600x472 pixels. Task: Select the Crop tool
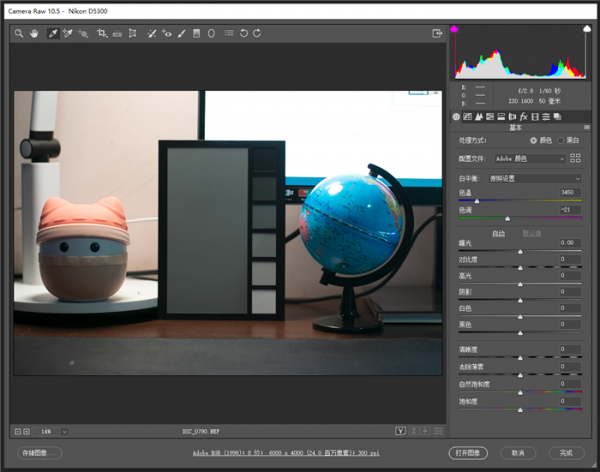point(102,33)
